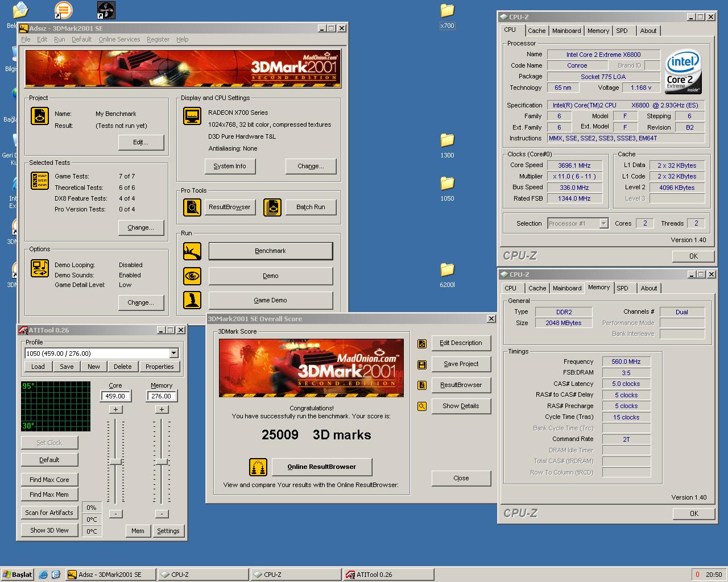The height and width of the screenshot is (582, 728).
Task: Click the Show Details button
Action: tap(461, 406)
